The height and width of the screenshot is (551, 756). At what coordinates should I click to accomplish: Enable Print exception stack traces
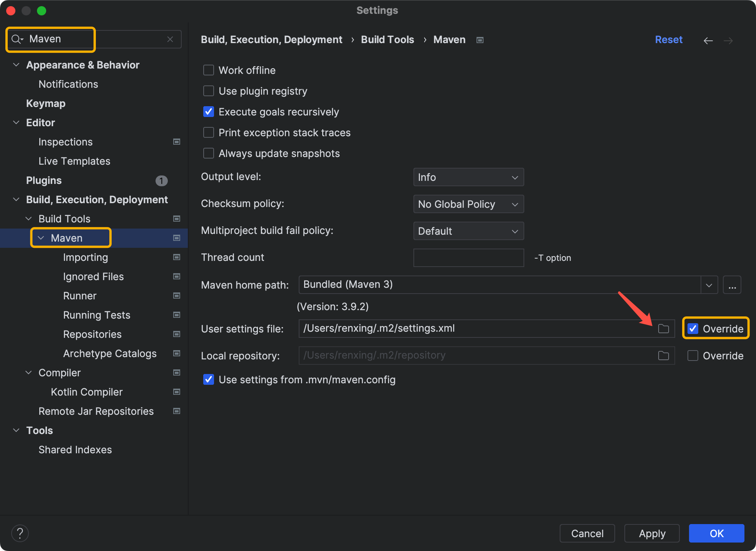pos(209,132)
